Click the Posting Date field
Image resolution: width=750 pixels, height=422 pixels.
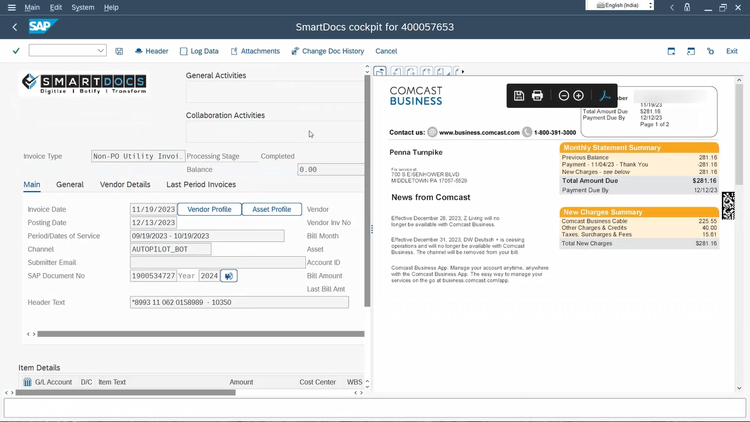(x=153, y=222)
